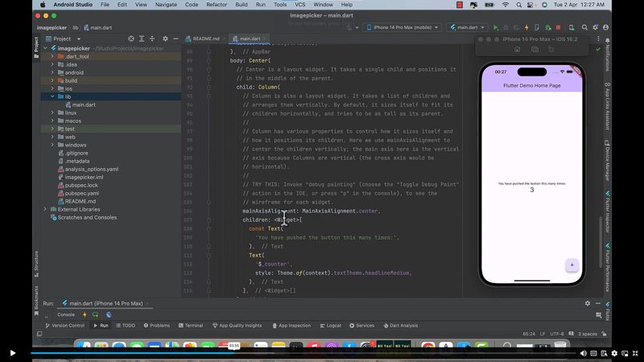Expand all in the Project panel toolbar
644x362 pixels.
[x=142, y=39]
